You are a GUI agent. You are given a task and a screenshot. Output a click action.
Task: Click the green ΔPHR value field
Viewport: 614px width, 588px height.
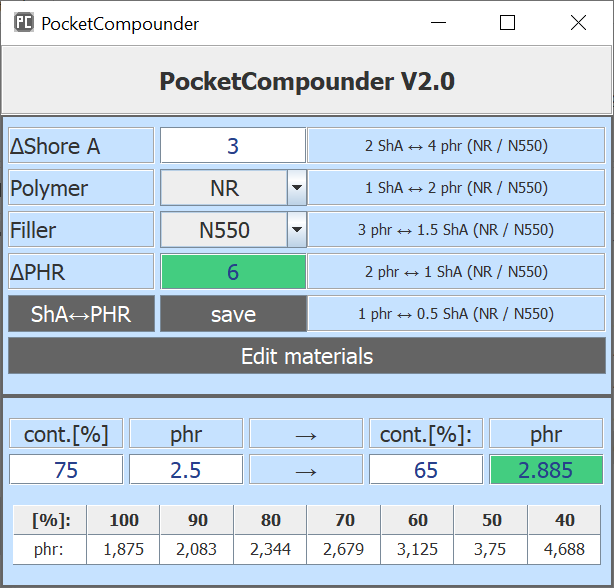(233, 272)
